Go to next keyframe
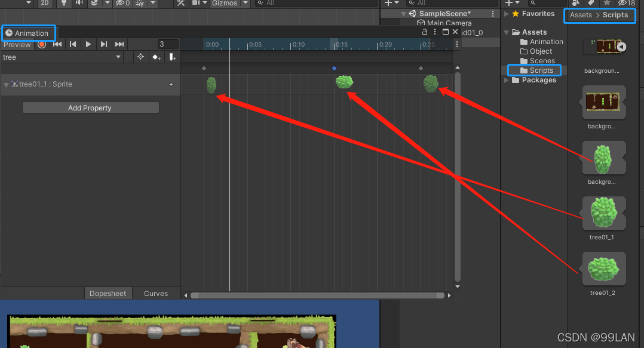644x348 pixels. point(103,44)
